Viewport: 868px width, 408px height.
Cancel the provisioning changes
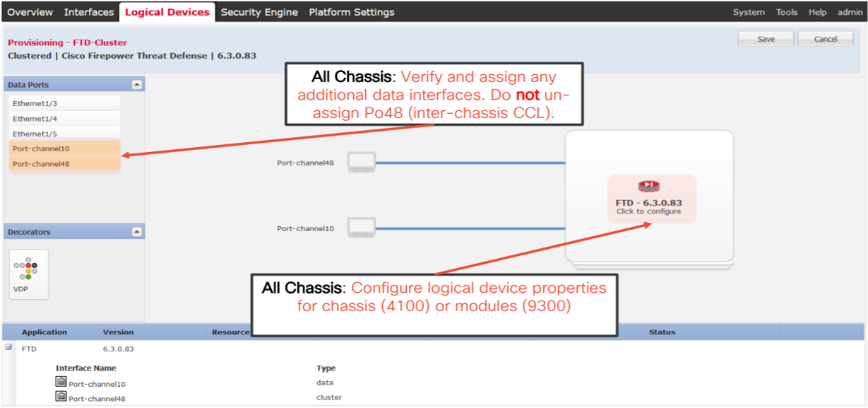click(826, 39)
